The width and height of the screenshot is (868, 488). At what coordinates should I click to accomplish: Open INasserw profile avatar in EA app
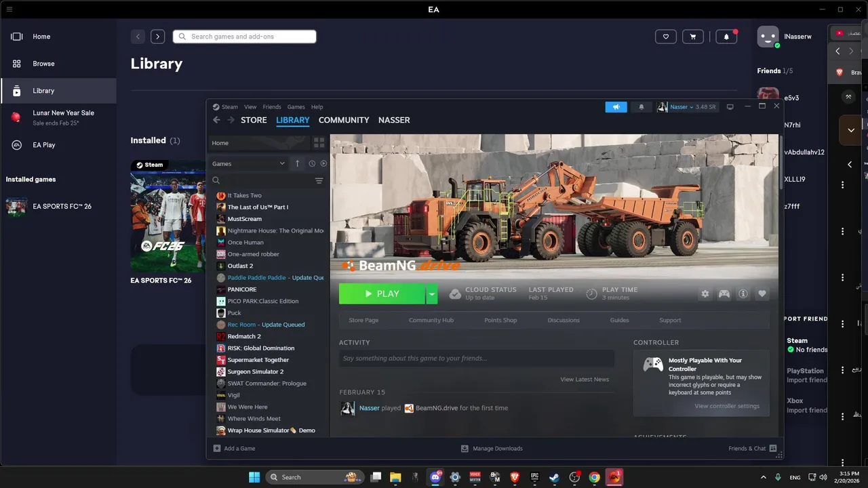pyautogui.click(x=768, y=37)
